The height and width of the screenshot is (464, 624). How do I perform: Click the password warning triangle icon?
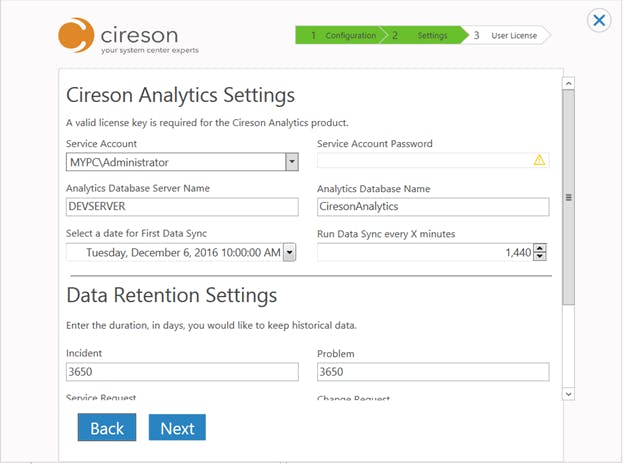tap(539, 160)
